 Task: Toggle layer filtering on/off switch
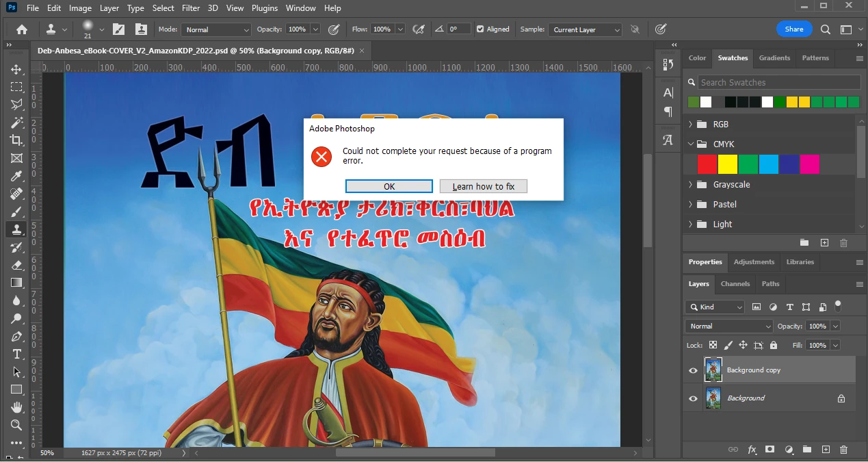tap(838, 306)
